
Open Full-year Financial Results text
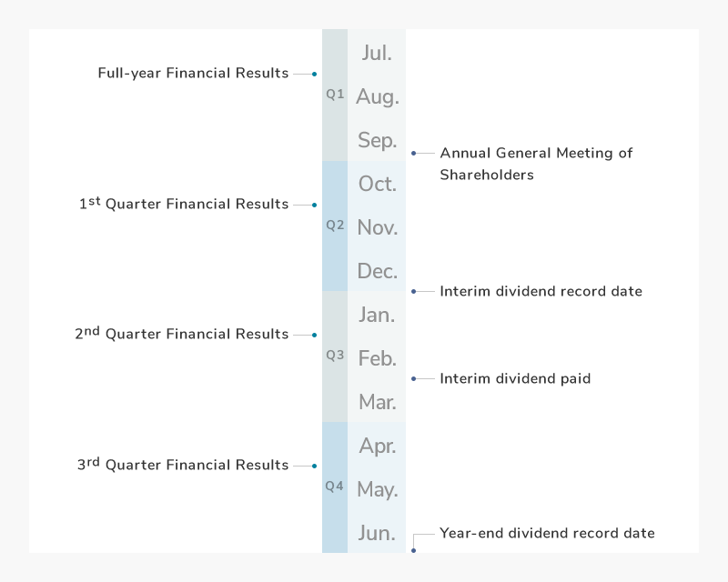(x=193, y=74)
